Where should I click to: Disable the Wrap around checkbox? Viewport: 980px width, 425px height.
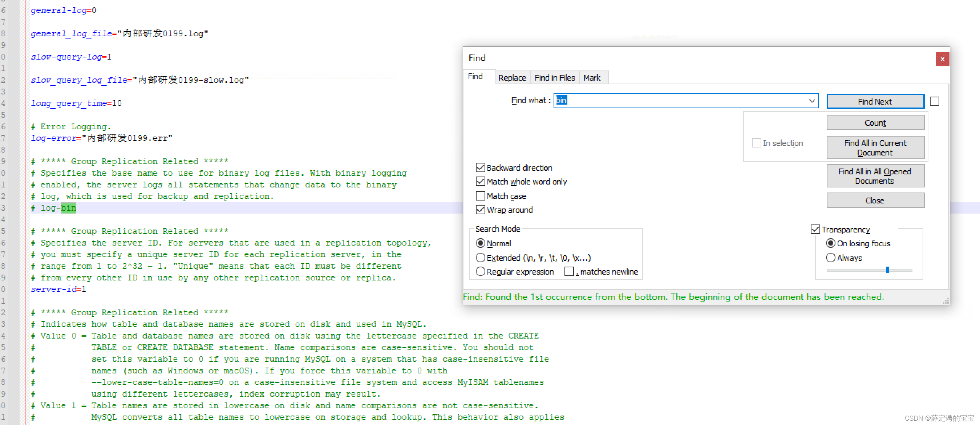tap(481, 210)
